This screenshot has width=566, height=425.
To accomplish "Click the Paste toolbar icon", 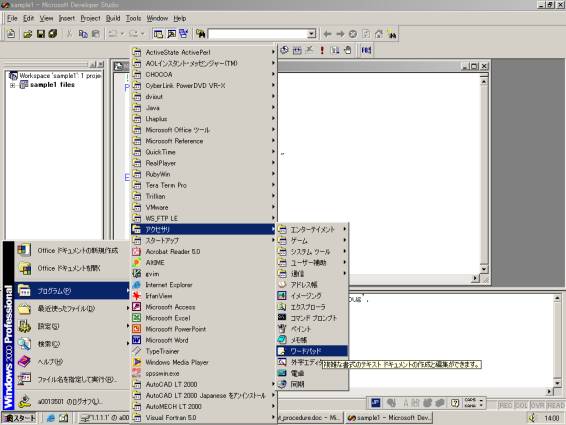I will pos(95,34).
